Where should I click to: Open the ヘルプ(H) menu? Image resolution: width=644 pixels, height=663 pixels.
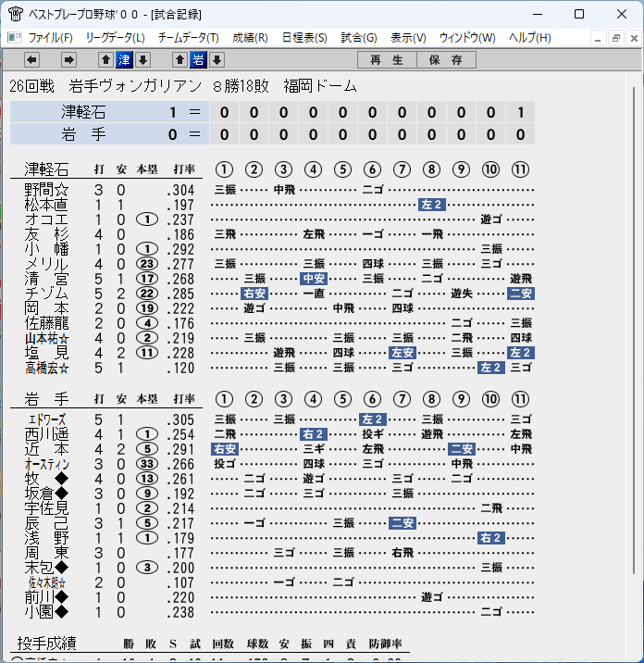click(x=530, y=38)
